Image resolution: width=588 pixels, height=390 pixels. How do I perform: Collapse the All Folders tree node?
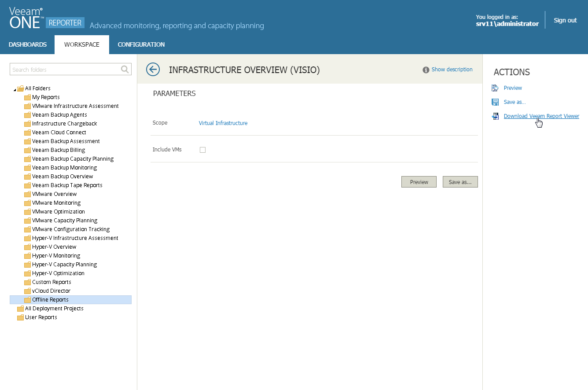click(x=15, y=89)
